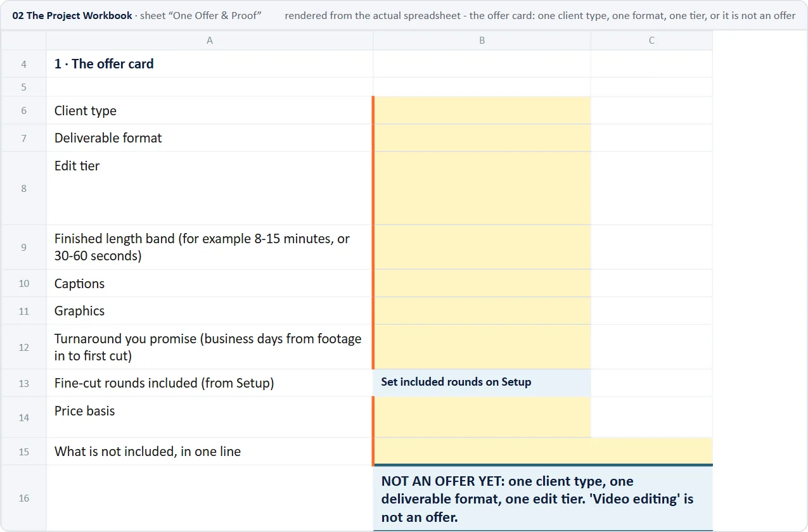Image resolution: width=808 pixels, height=532 pixels.
Task: Click the 'Finished length band' label cell
Action: [x=210, y=248]
